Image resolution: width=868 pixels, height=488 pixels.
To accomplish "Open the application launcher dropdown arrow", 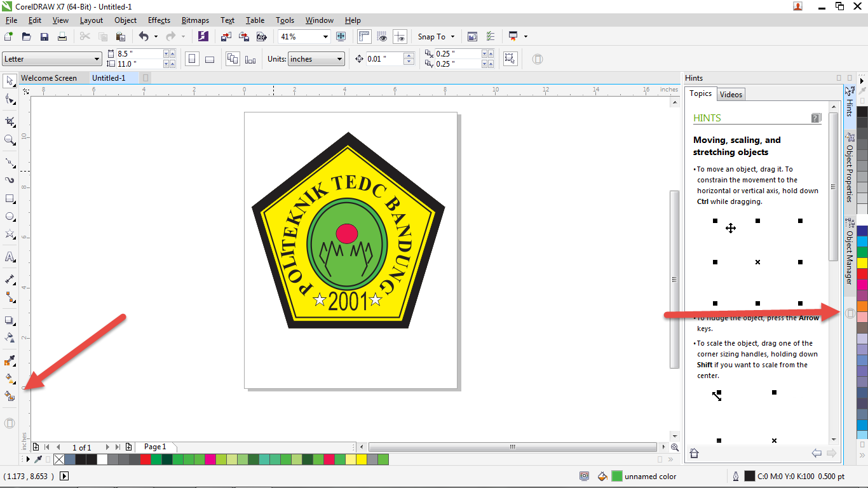I will 526,37.
